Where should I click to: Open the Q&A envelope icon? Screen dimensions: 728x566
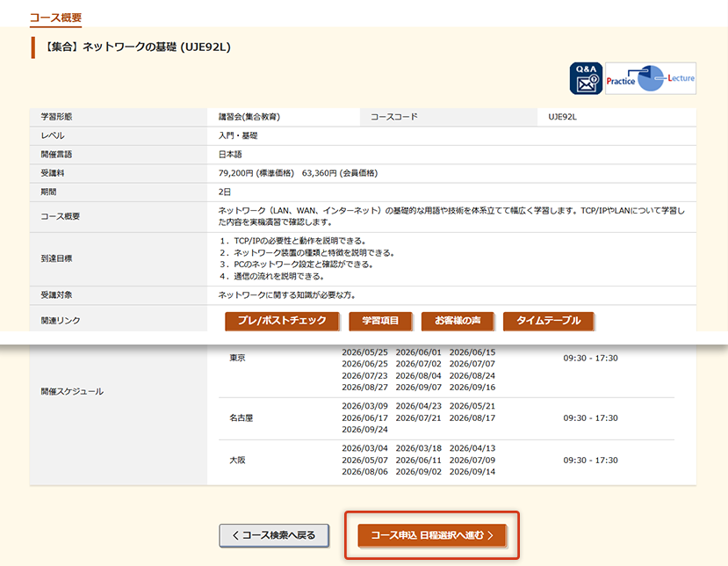click(586, 78)
